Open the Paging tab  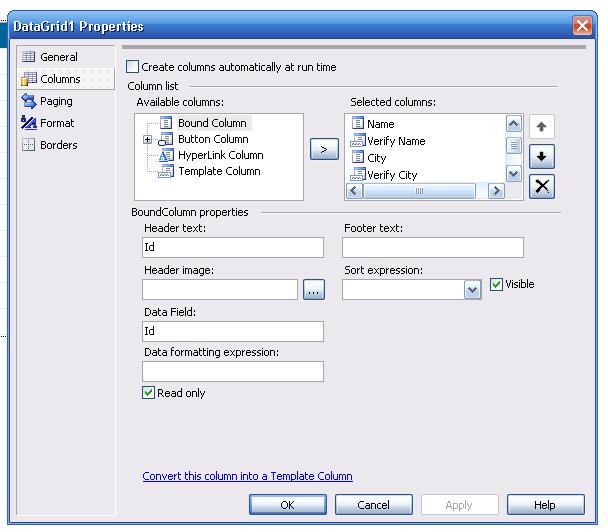[56, 101]
